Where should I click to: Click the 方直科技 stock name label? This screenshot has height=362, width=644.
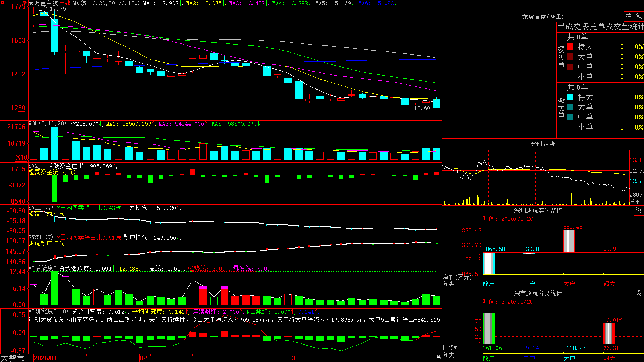(46, 3)
